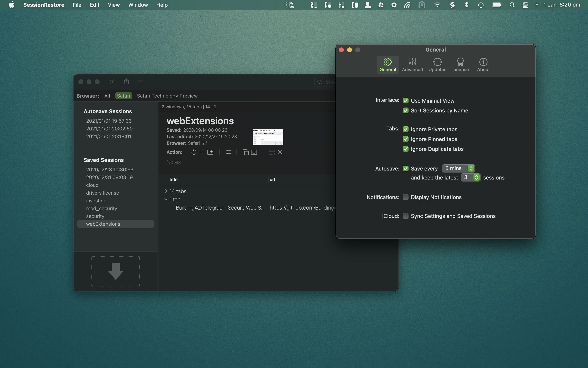
Task: Filter by Safari Technology Preview
Action: 167,96
